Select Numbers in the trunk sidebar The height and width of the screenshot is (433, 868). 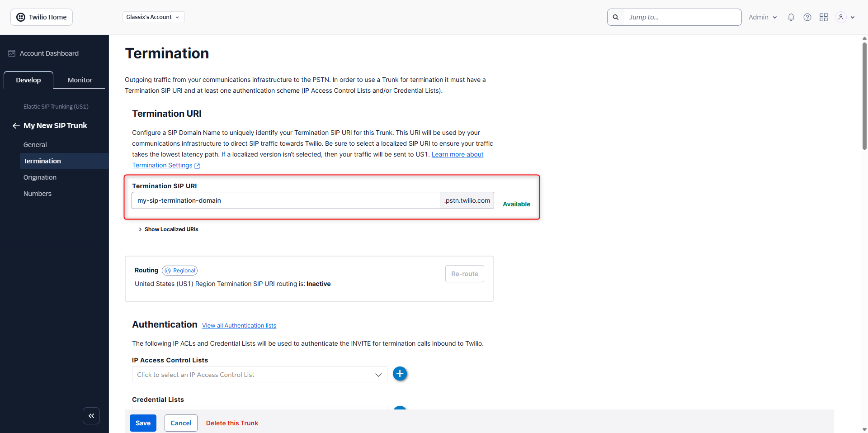[x=38, y=194]
